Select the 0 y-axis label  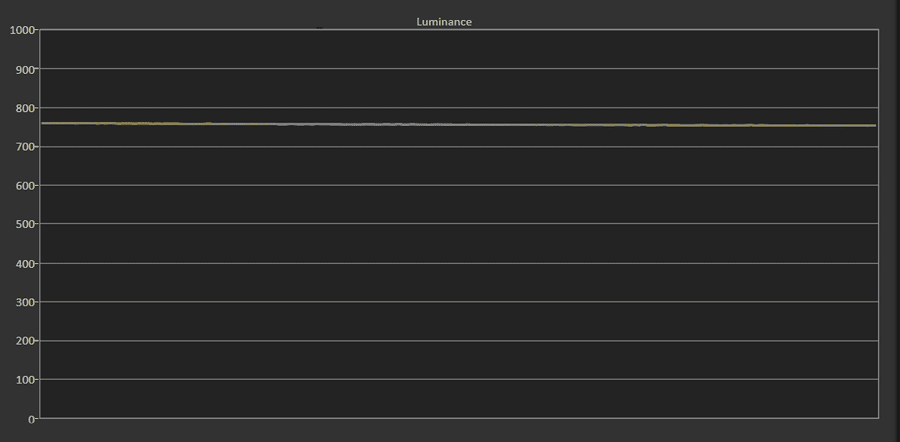(32, 419)
